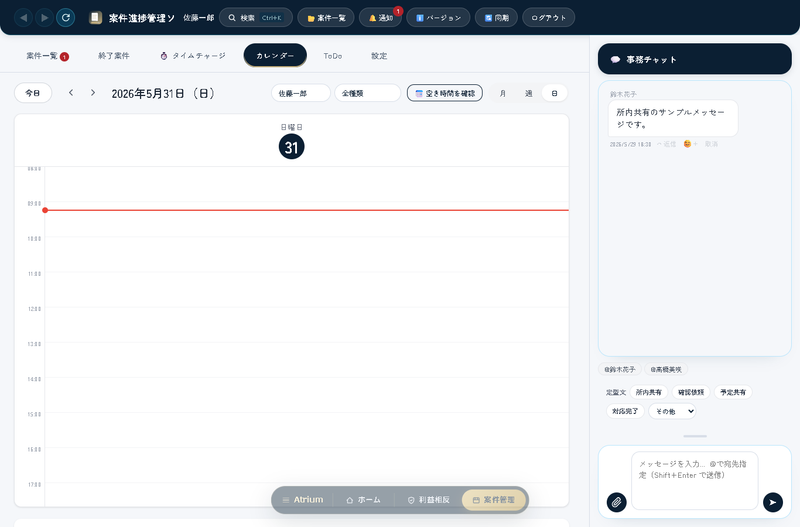Click the 事務チャット panel header
The image size is (800, 527).
point(694,59)
